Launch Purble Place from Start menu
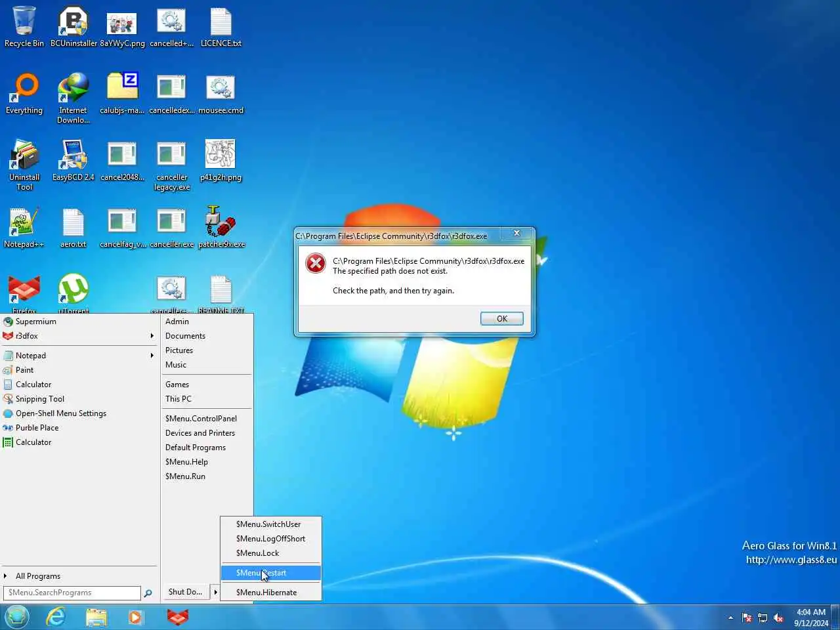 coord(80,428)
